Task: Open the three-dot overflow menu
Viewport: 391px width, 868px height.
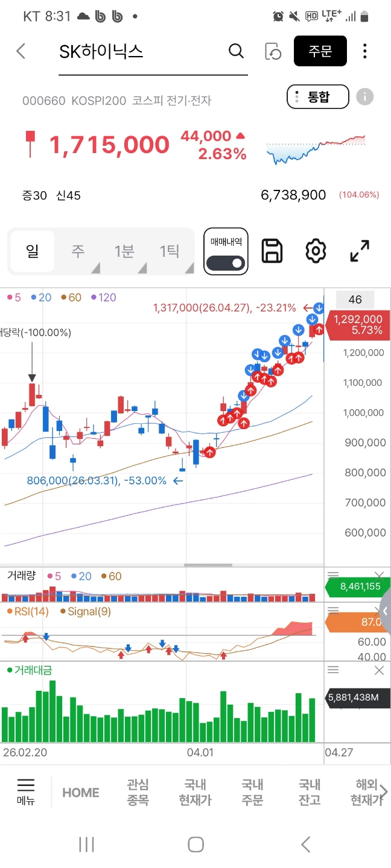Action: [x=364, y=51]
